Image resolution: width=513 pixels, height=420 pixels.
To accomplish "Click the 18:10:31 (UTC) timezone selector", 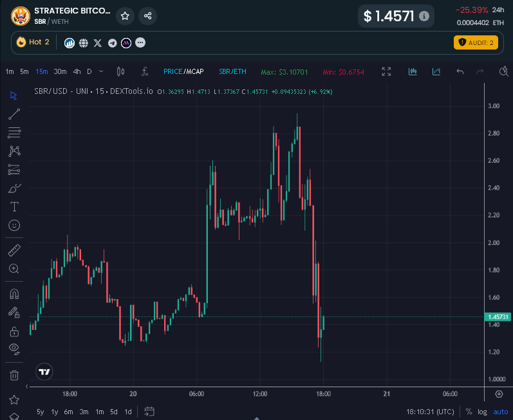I will pyautogui.click(x=430, y=412).
